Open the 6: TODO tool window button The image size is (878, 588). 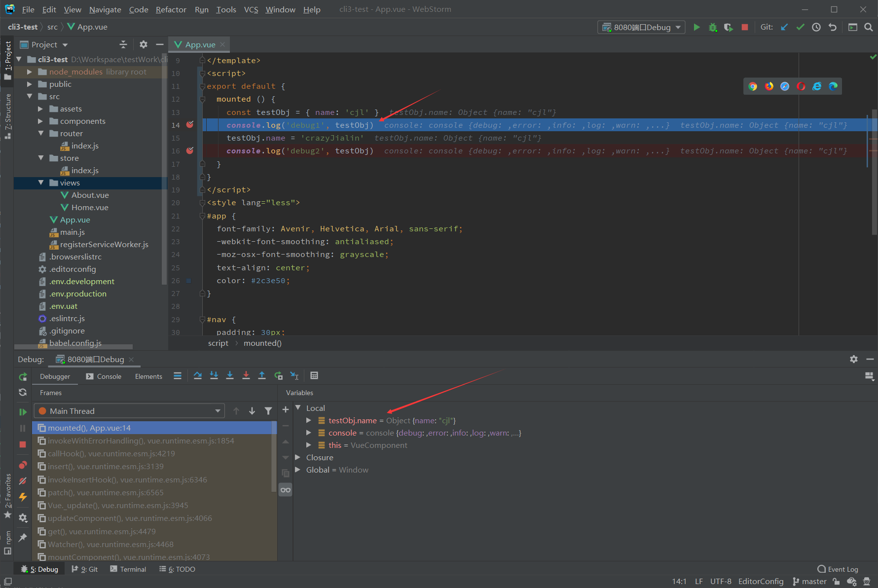pyautogui.click(x=177, y=569)
